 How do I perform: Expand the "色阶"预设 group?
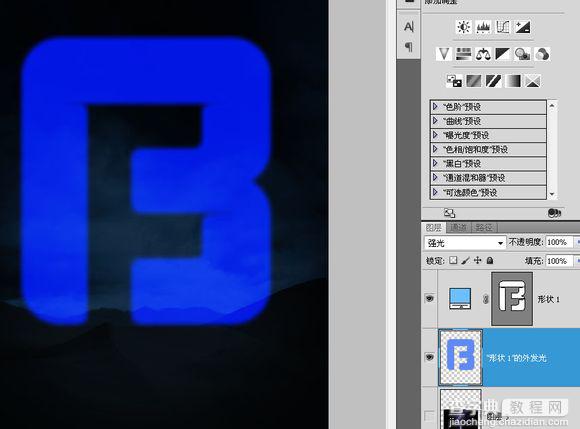[x=435, y=107]
